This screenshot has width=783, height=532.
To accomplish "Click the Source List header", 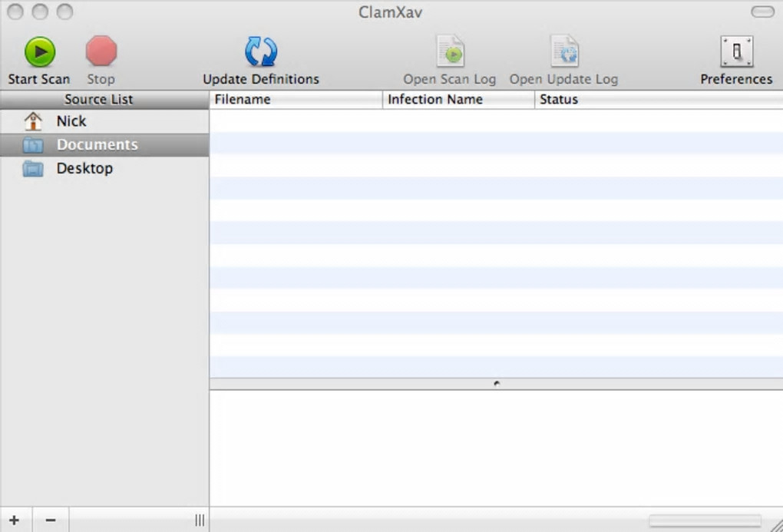I will tap(104, 99).
